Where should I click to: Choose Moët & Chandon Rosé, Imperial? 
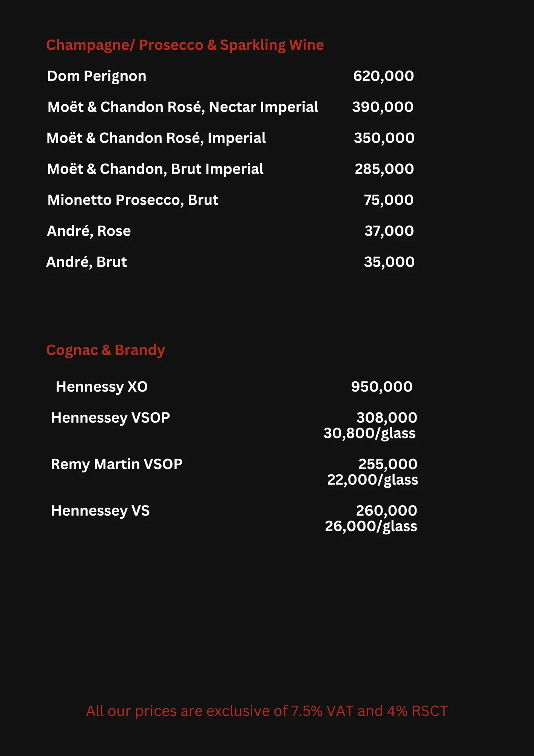click(x=156, y=138)
